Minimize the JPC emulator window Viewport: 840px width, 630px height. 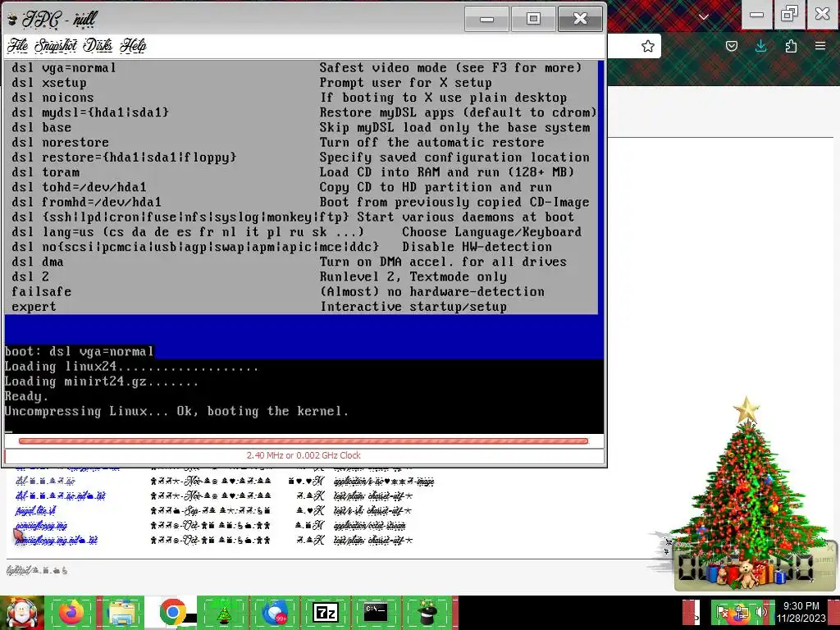coord(486,20)
